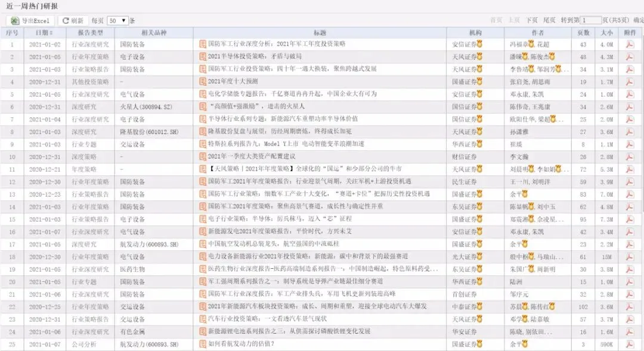Open PDF attachment for 新能源锂电池系列报告之三 row
The height and width of the screenshot is (351, 644).
click(x=629, y=332)
